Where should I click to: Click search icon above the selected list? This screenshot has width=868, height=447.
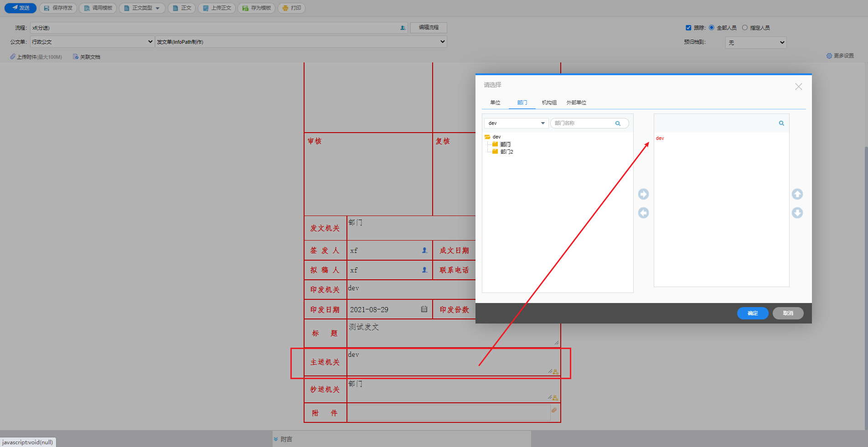pyautogui.click(x=781, y=123)
